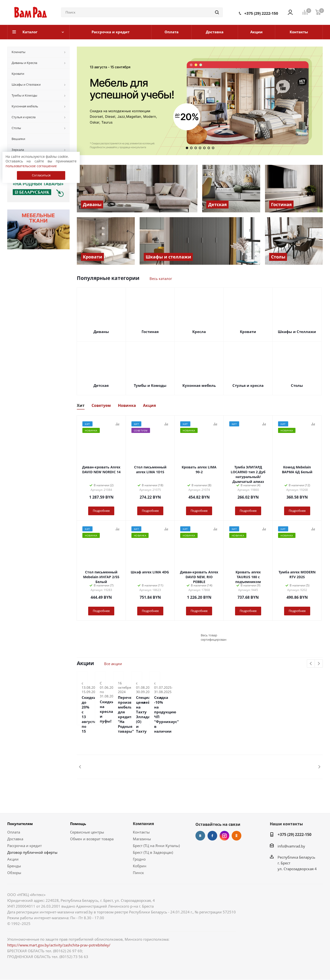Click Подробнее for Шкаф anrex LIMA 4DG
Image resolution: width=330 pixels, height=980 pixels.
[150, 611]
